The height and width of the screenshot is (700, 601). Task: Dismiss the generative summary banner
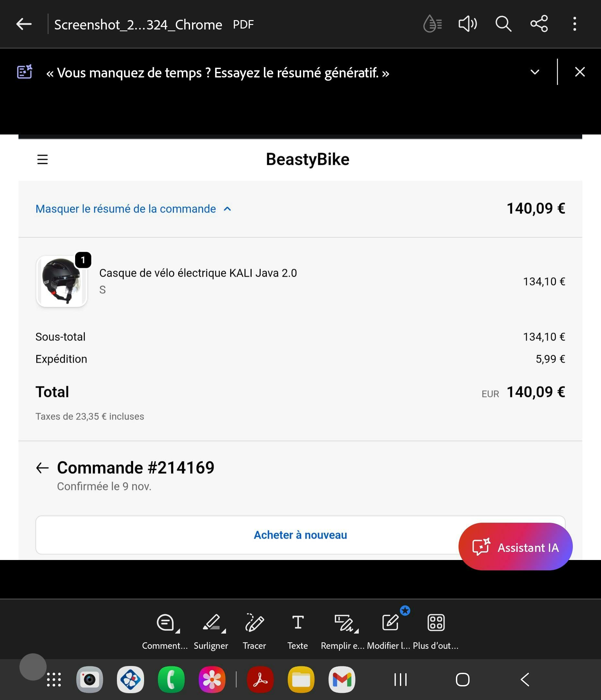[x=580, y=72]
